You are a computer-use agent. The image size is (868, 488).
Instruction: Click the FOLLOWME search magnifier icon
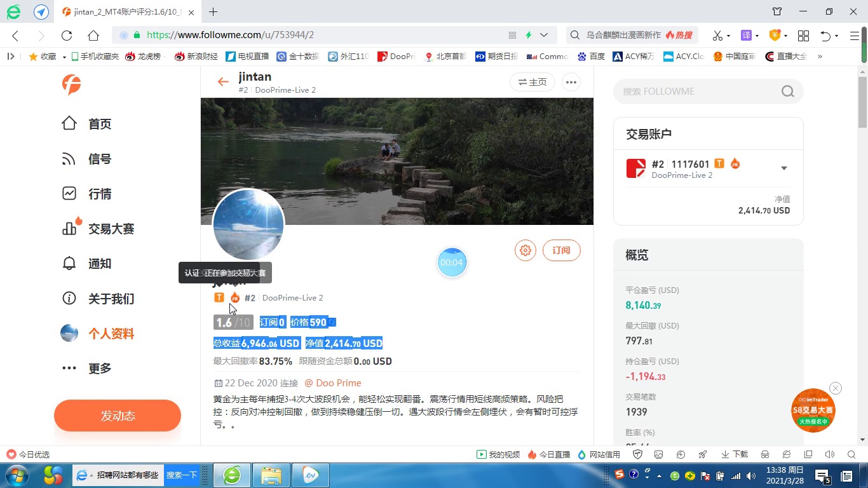click(788, 91)
